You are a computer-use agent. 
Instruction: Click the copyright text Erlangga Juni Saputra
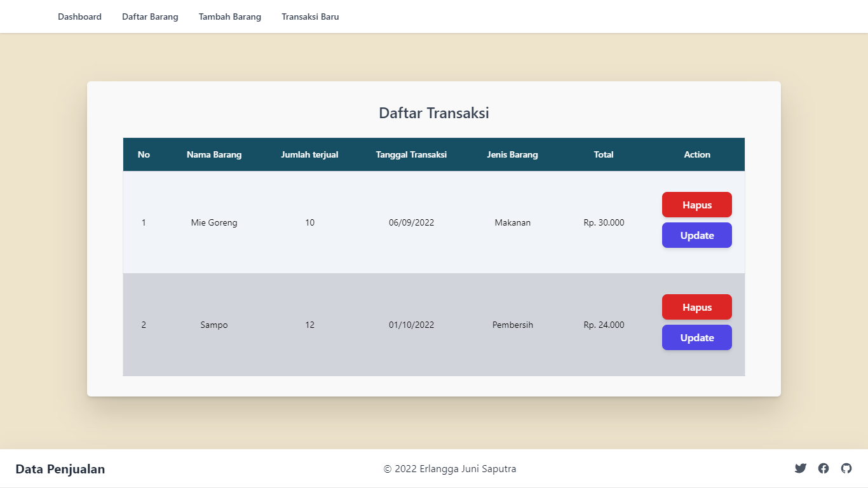coord(449,469)
